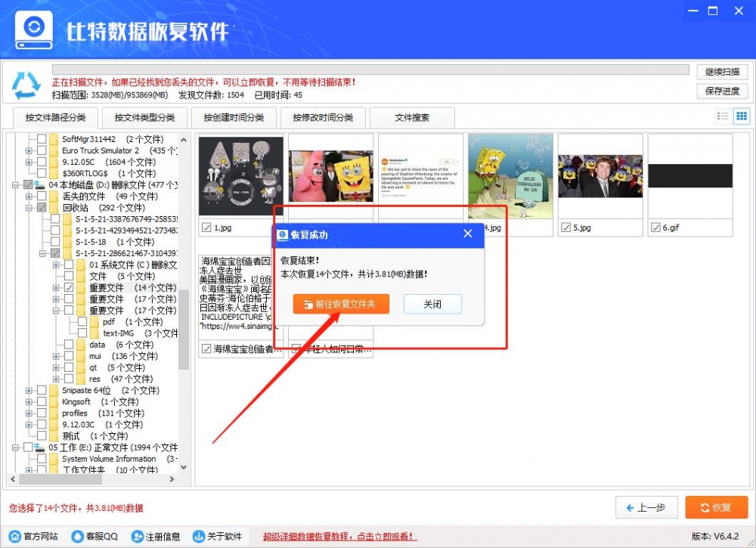The image size is (756, 548).
Task: Check the Euro Truck Simulator 2 checkbox
Action: click(42, 150)
